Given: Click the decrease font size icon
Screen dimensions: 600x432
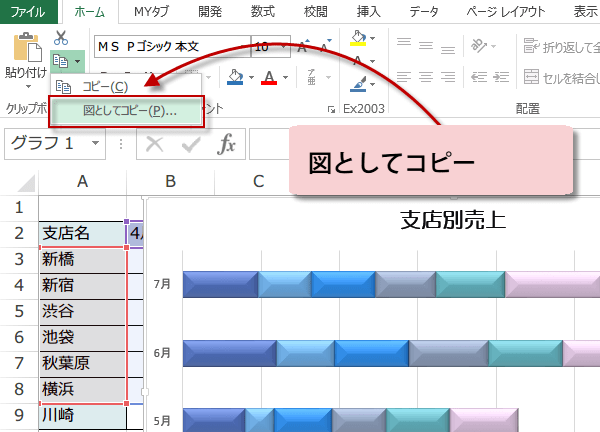Looking at the screenshot, I should point(325,46).
